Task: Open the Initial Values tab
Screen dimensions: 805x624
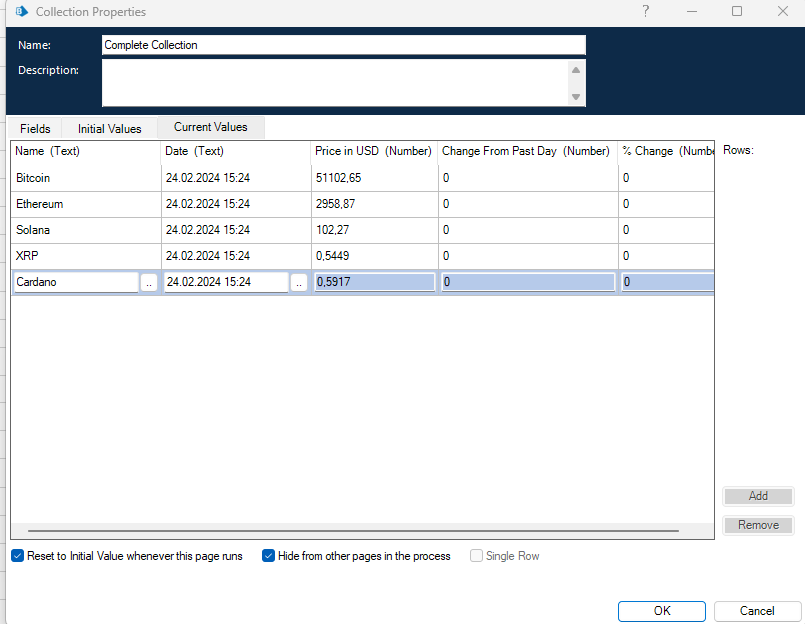Action: (109, 129)
